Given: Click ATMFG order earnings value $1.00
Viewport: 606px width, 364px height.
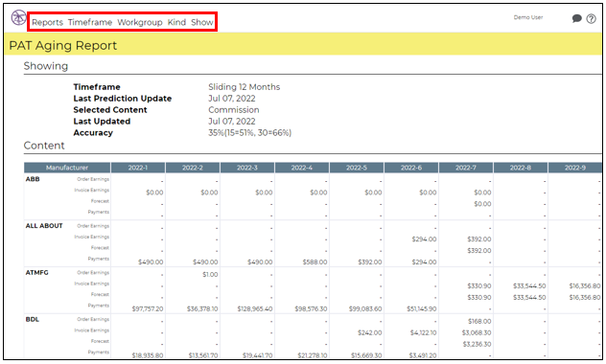Looking at the screenshot, I should [x=210, y=275].
